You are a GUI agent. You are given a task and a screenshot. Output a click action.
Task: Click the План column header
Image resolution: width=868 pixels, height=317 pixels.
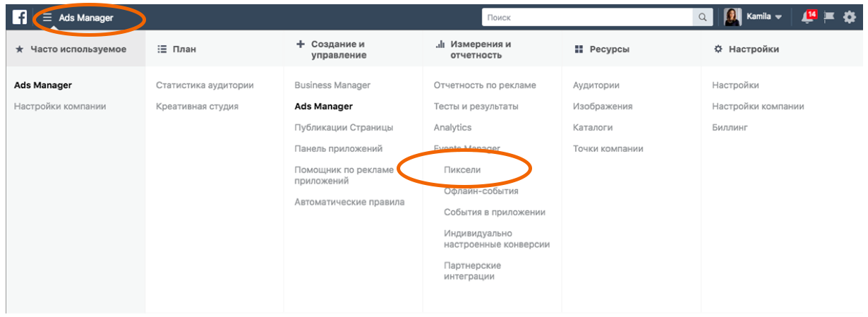tap(184, 49)
